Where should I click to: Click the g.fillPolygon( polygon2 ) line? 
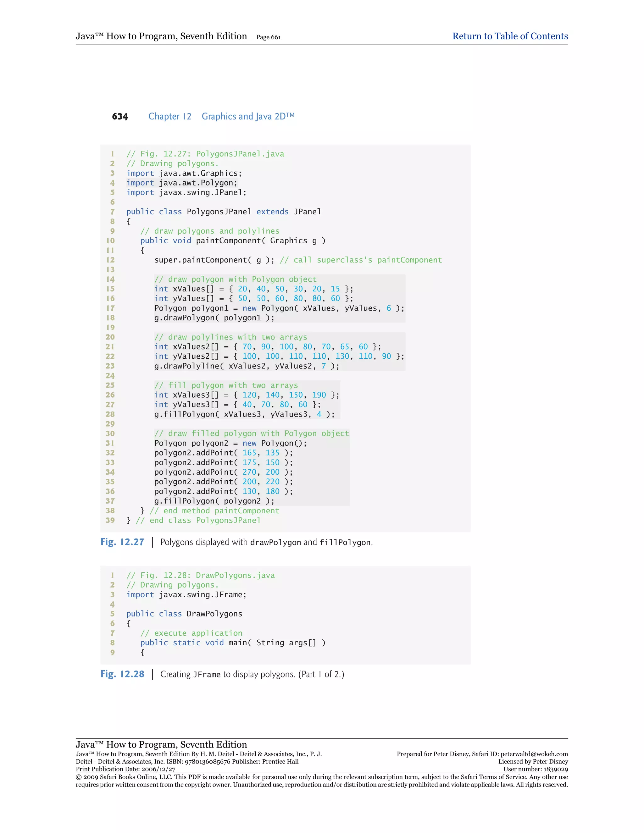click(214, 501)
